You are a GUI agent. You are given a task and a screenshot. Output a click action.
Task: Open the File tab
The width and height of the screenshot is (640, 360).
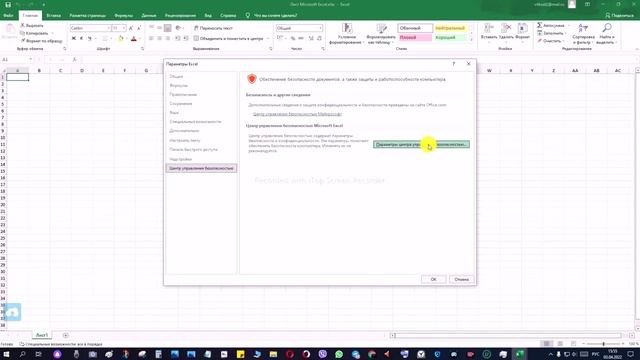click(x=8, y=16)
